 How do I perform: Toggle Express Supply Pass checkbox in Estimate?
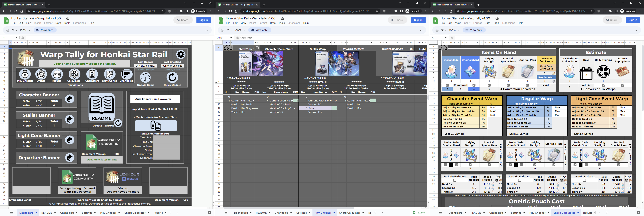[623, 85]
